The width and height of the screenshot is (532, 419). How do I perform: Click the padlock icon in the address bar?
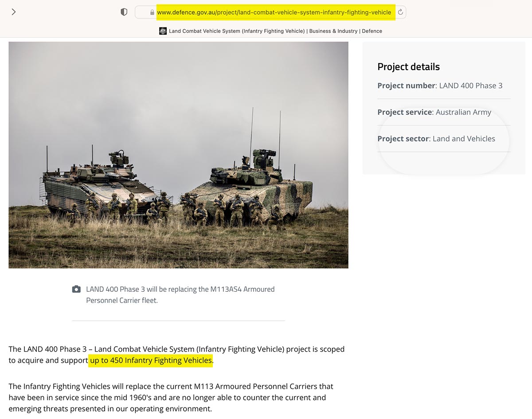click(152, 12)
